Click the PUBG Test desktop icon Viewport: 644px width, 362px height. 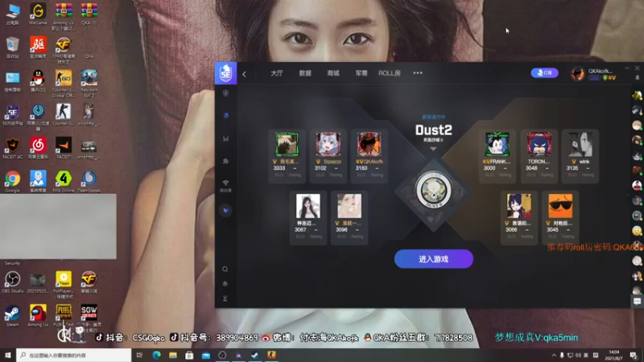coord(64,315)
